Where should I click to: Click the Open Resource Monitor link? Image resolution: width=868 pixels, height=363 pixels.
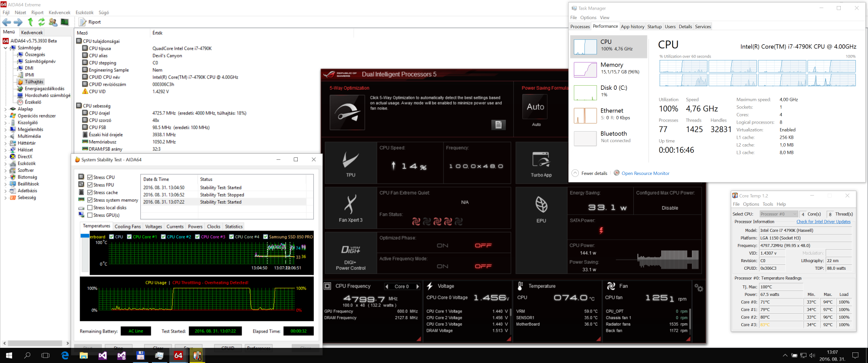tap(645, 173)
